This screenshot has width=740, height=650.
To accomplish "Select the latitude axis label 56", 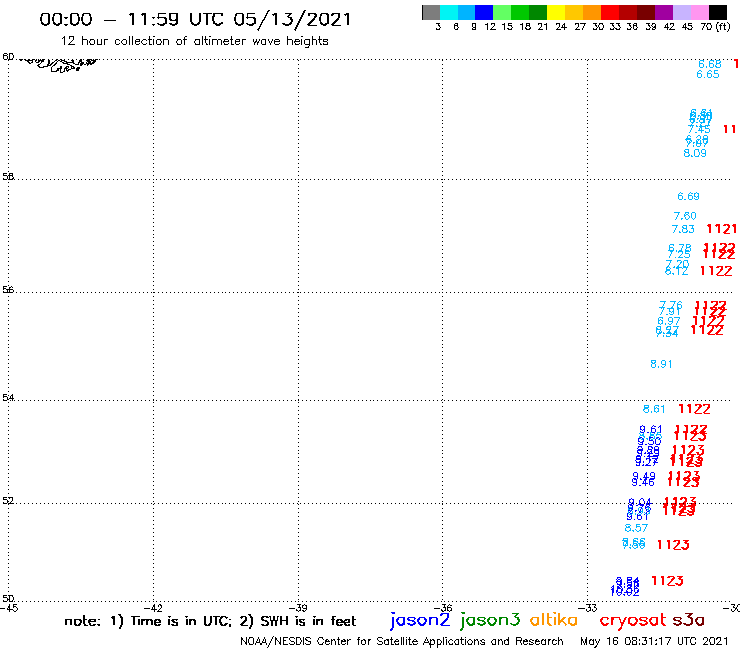I will (8, 290).
